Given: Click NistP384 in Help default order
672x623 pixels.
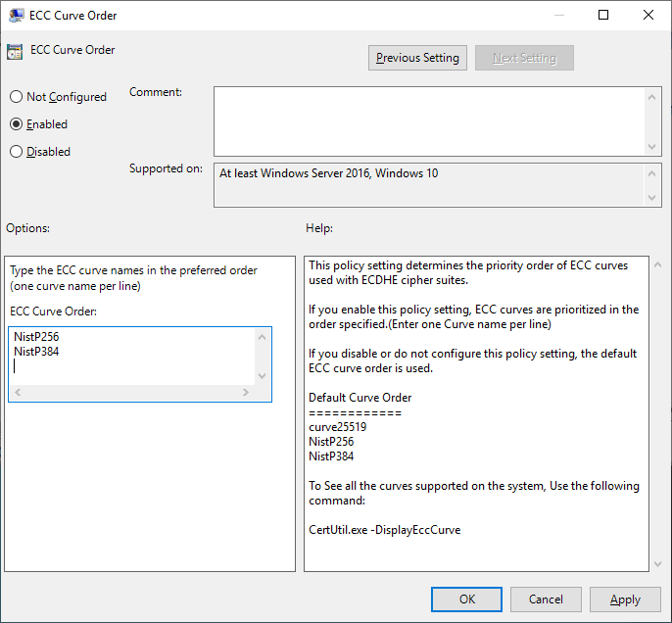Looking at the screenshot, I should click(x=331, y=456).
